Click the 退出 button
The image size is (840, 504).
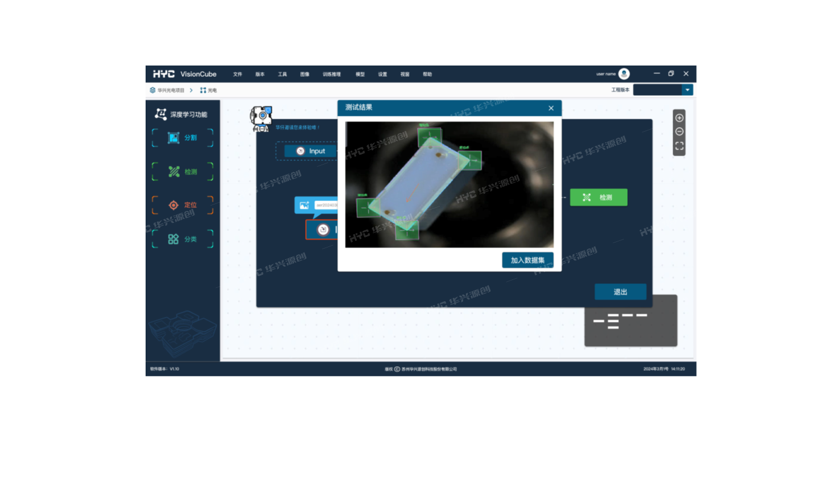click(x=620, y=292)
